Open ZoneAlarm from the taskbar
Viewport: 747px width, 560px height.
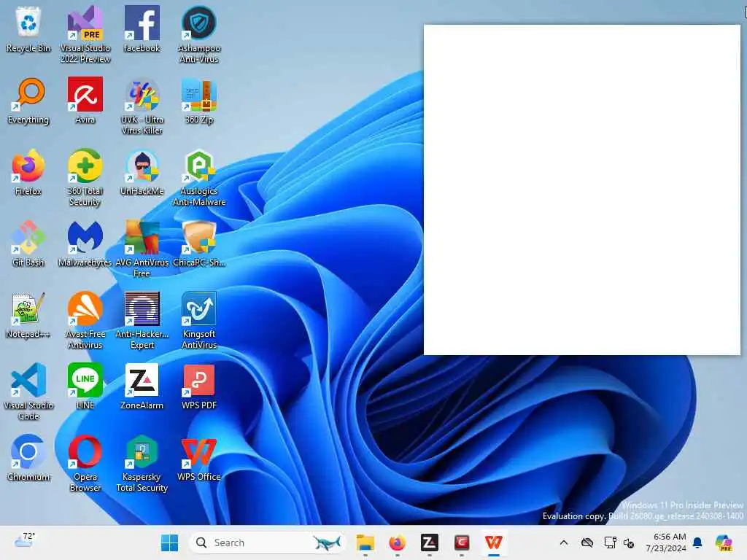(x=429, y=542)
